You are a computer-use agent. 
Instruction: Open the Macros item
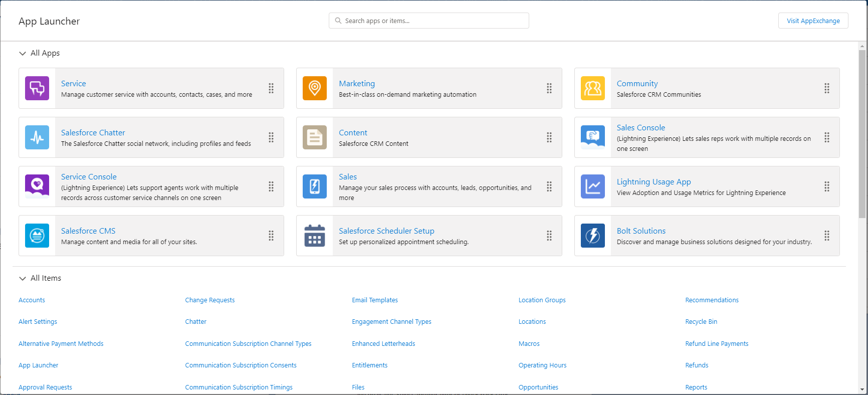click(x=529, y=344)
